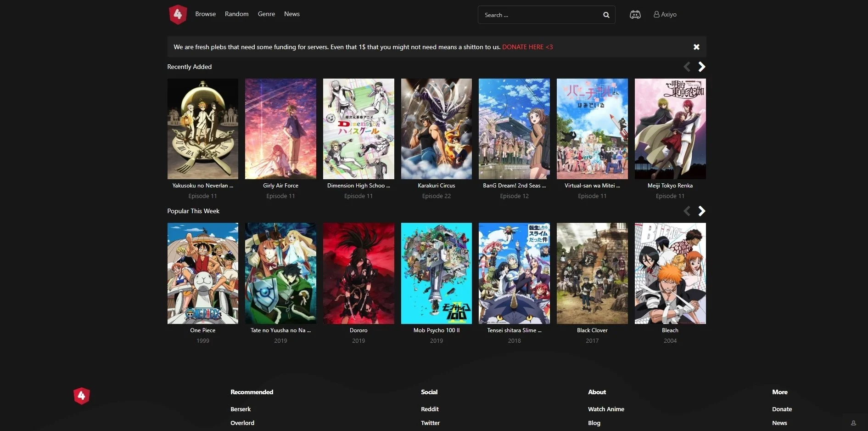Click the footer shield logo
Screen dimensions: 868x431
pos(82,396)
